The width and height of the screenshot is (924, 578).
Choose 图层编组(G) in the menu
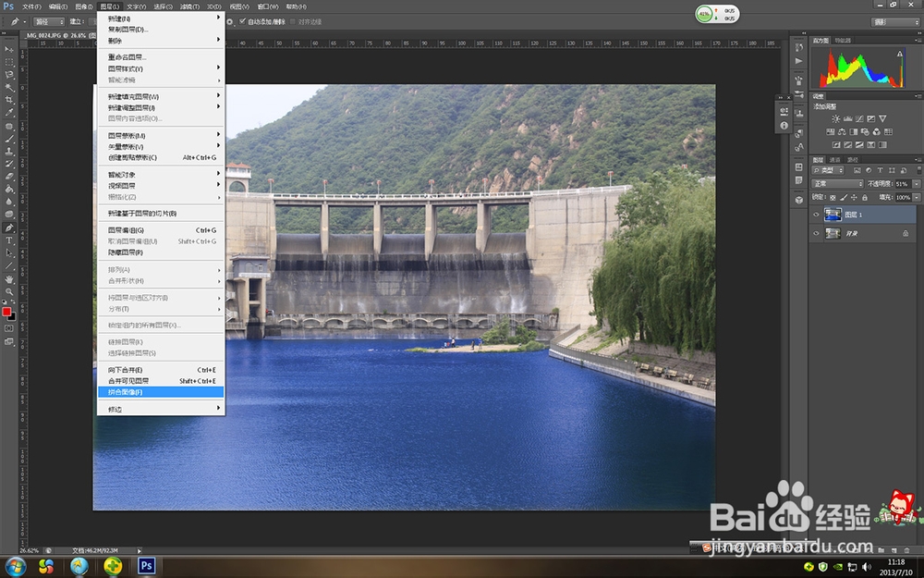point(161,230)
